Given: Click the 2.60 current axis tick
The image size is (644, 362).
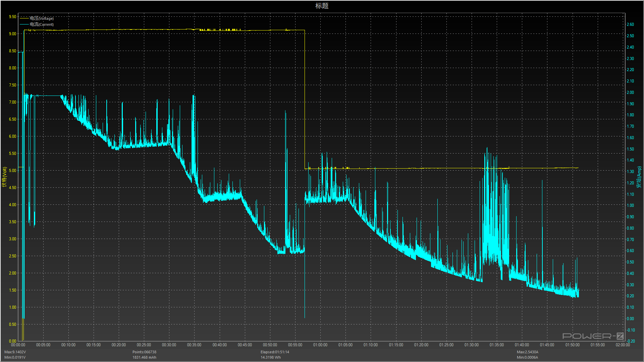Looking at the screenshot, I should [630, 24].
